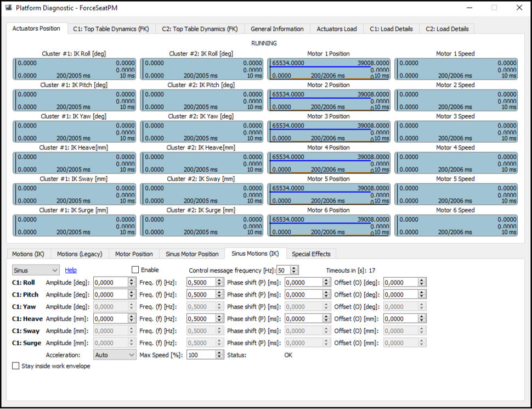Click the Cluster #1: IK Roll graph

(x=74, y=69)
